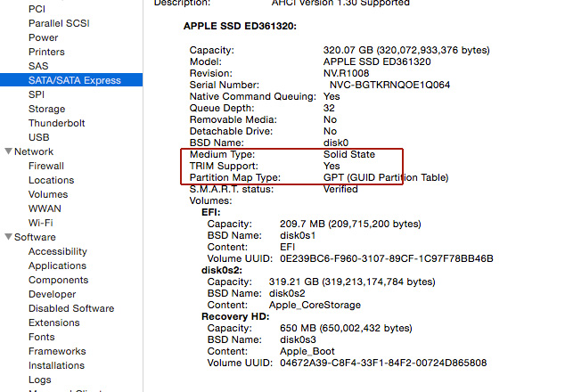Click the BSD Name value disk0
This screenshot has height=392, width=565.
click(x=336, y=143)
